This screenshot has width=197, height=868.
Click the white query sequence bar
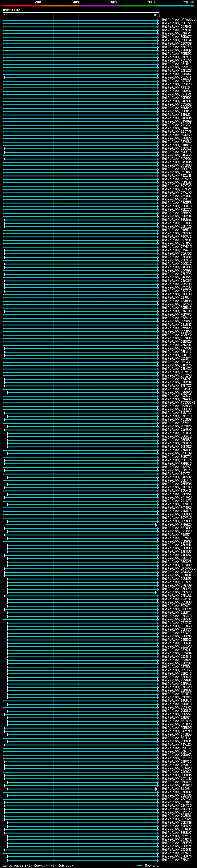[81, 12]
